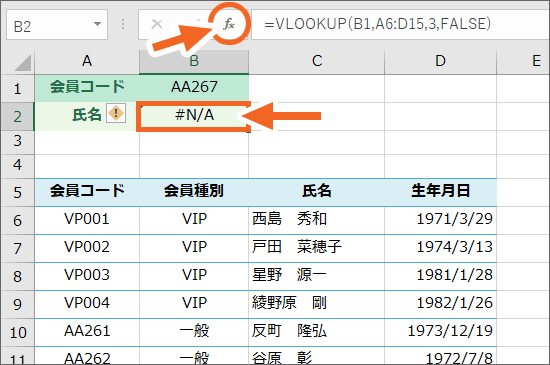Click name cell 西島 秀和
This screenshot has width=550, height=365.
coord(317,221)
